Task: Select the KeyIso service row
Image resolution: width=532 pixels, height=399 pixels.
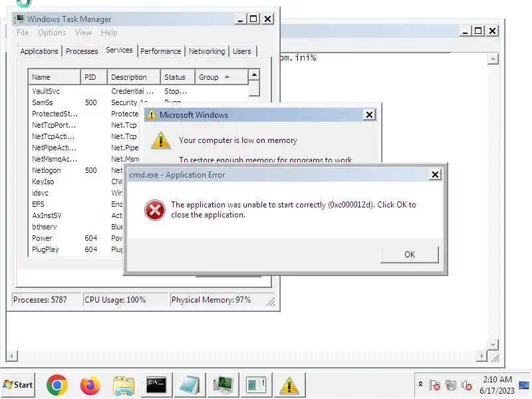Action: point(76,182)
